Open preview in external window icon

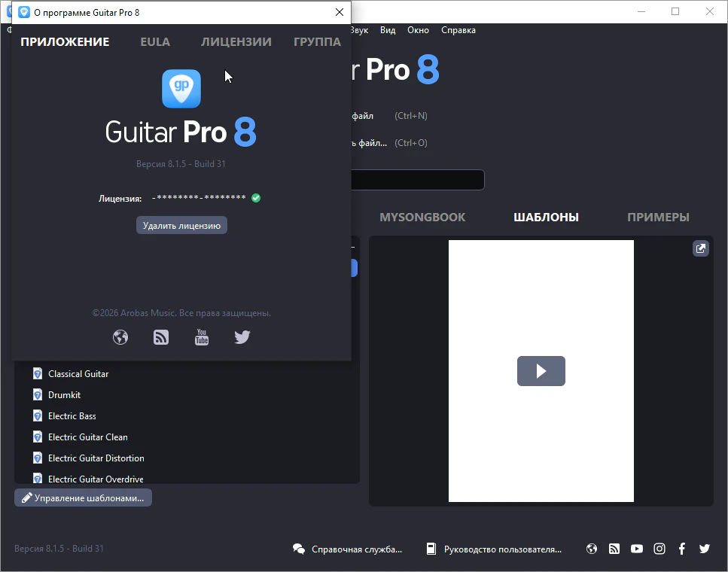point(700,249)
